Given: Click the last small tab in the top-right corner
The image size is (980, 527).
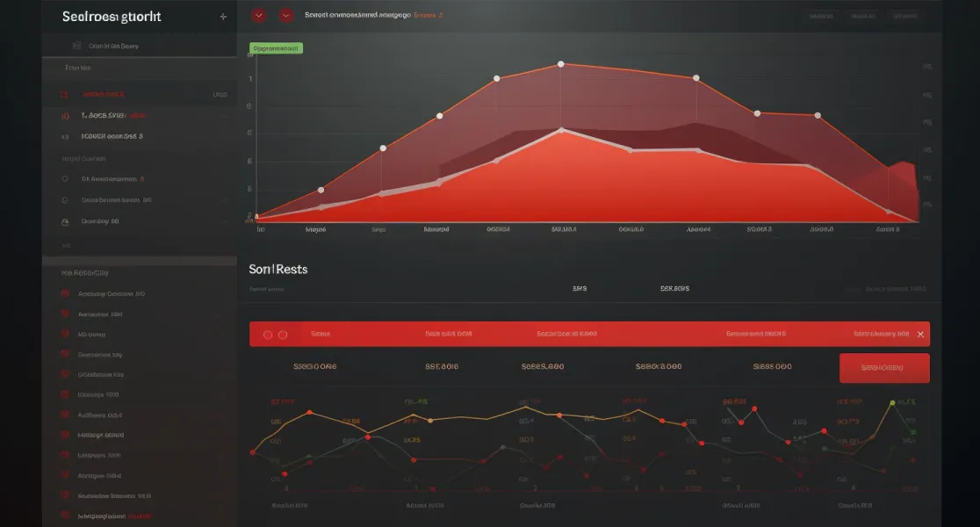Looking at the screenshot, I should click(905, 17).
